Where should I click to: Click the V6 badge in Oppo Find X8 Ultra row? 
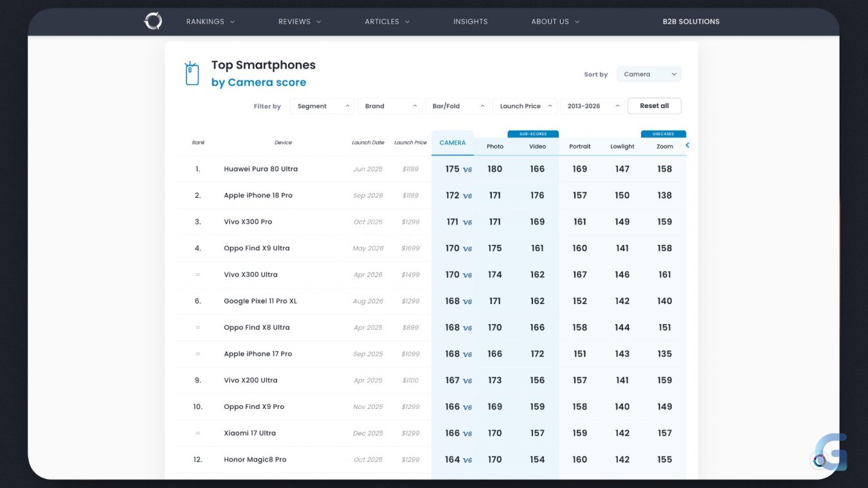(x=467, y=328)
